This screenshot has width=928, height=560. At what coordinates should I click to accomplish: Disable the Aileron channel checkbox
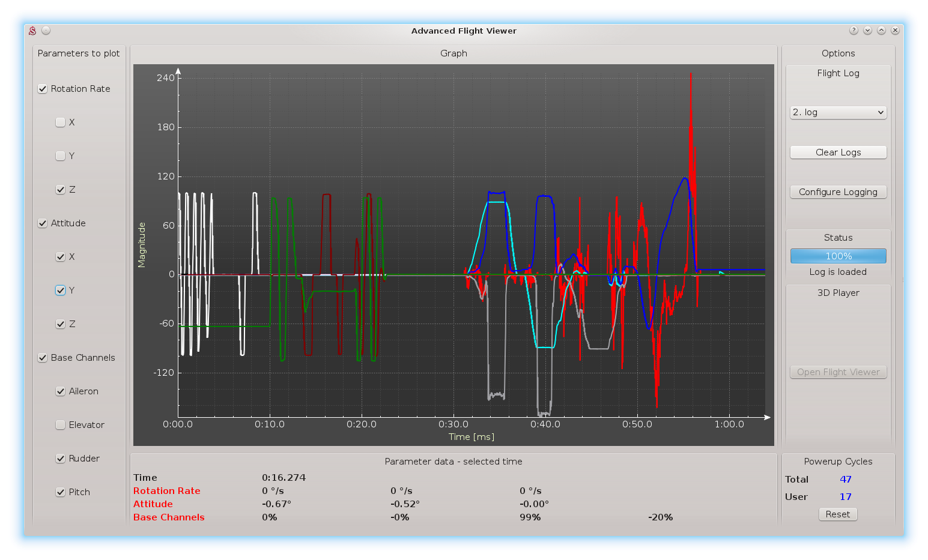tap(60, 391)
